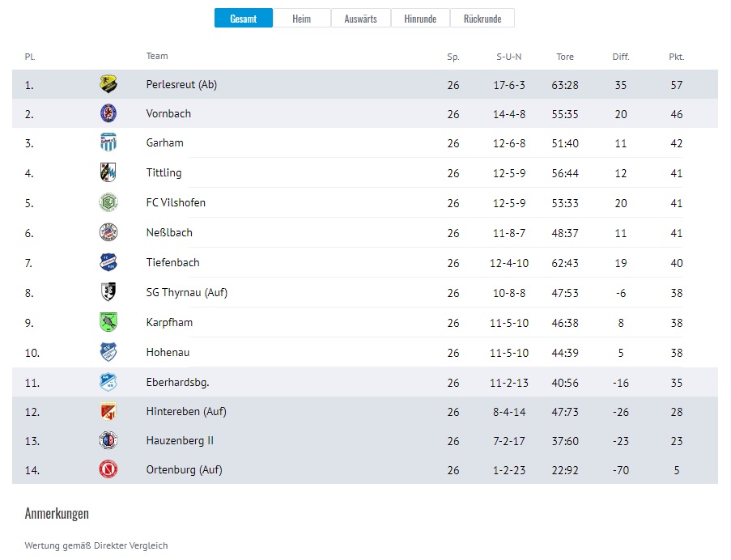Click the Vornbach club crest icon

pyautogui.click(x=108, y=113)
